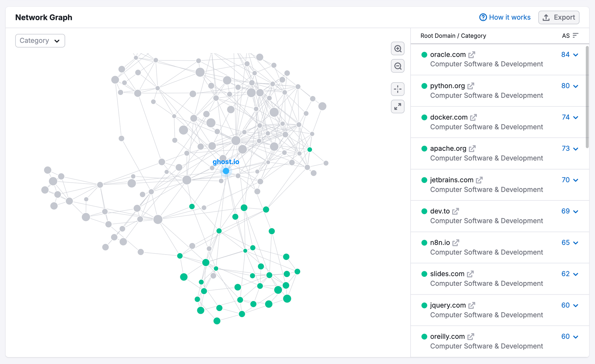Expand the jetbrains.com row chevron
The height and width of the screenshot is (364, 595).
(576, 180)
